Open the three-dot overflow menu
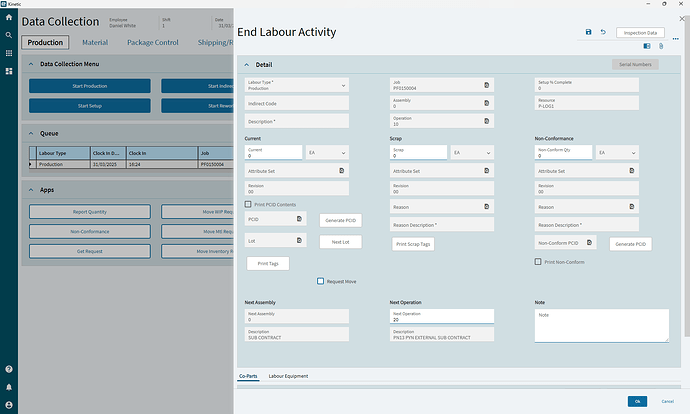The height and width of the screenshot is (414, 690). [x=675, y=39]
